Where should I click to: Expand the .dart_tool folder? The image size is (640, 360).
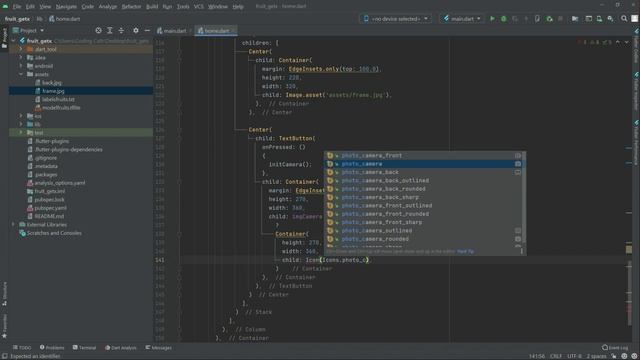coord(21,49)
